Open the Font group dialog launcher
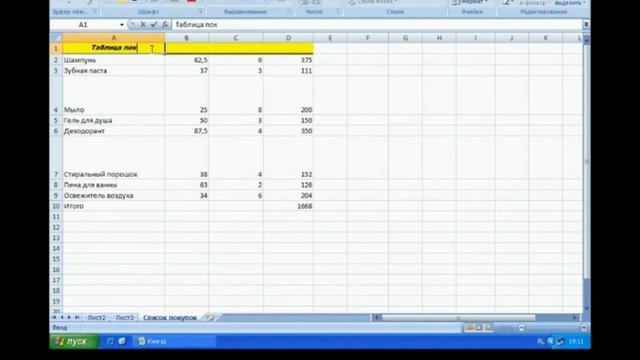This screenshot has width=640, height=360. pos(201,12)
